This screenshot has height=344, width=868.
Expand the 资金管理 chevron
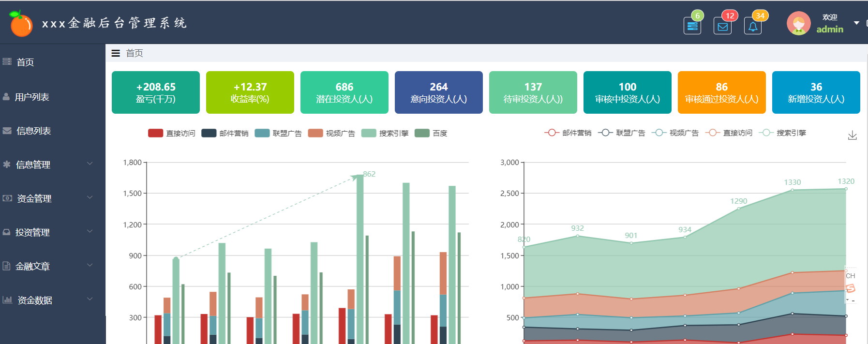(x=90, y=197)
